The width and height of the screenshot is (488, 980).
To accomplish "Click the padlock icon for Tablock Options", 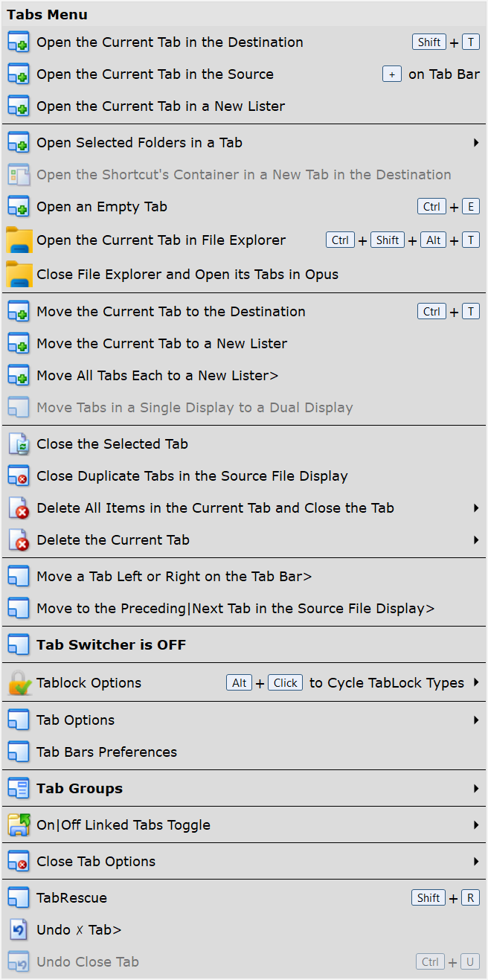I will click(19, 683).
